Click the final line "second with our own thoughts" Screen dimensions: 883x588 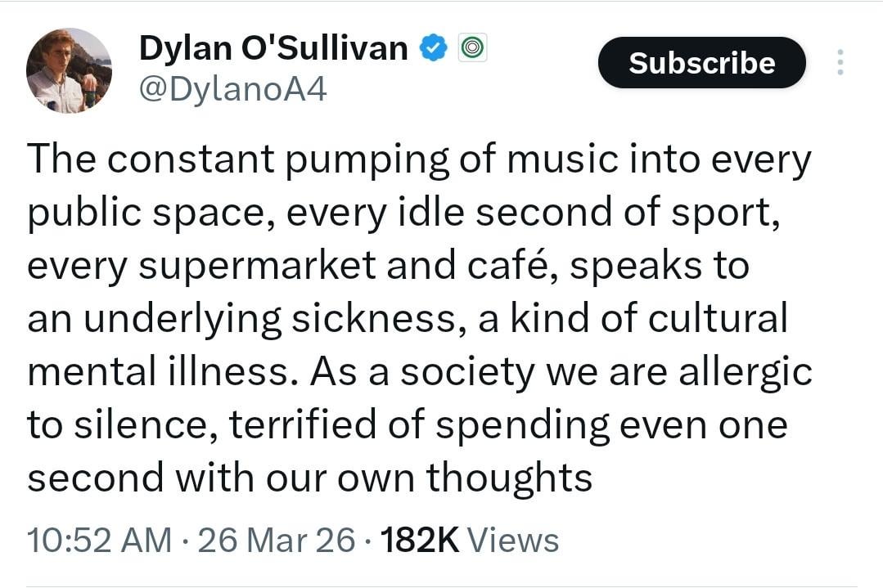309,478
